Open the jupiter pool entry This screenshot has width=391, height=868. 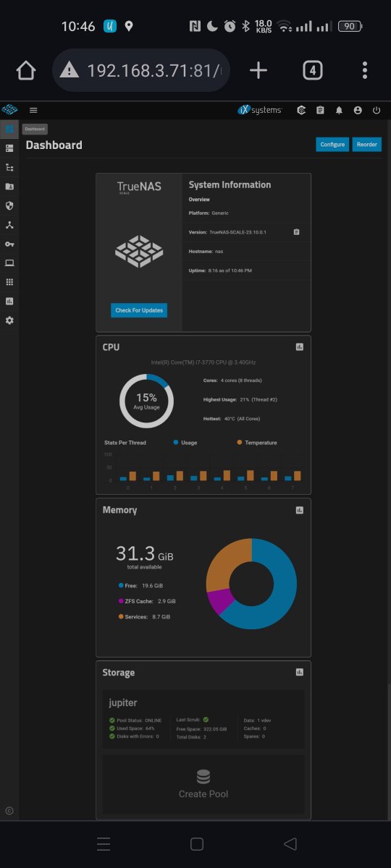pyautogui.click(x=123, y=702)
